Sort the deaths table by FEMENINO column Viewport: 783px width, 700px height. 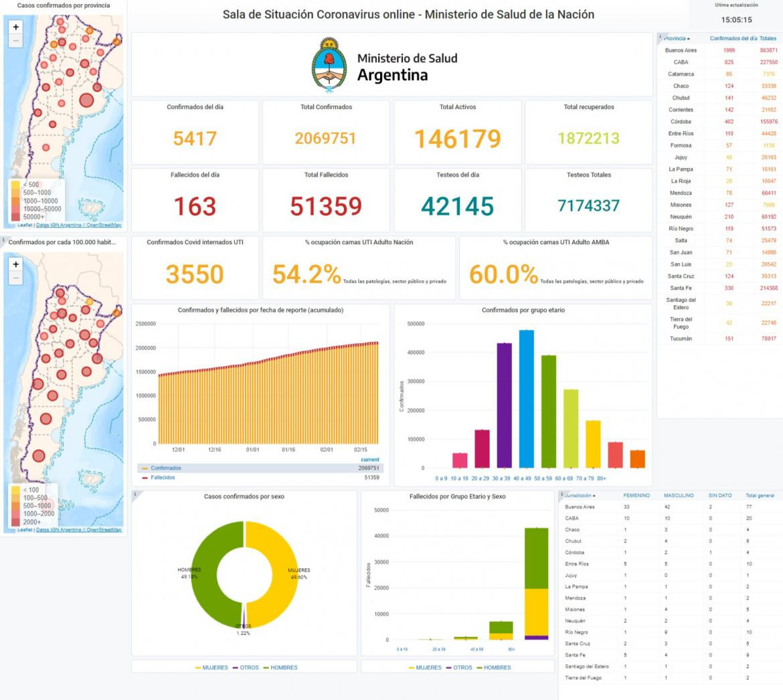click(x=636, y=496)
